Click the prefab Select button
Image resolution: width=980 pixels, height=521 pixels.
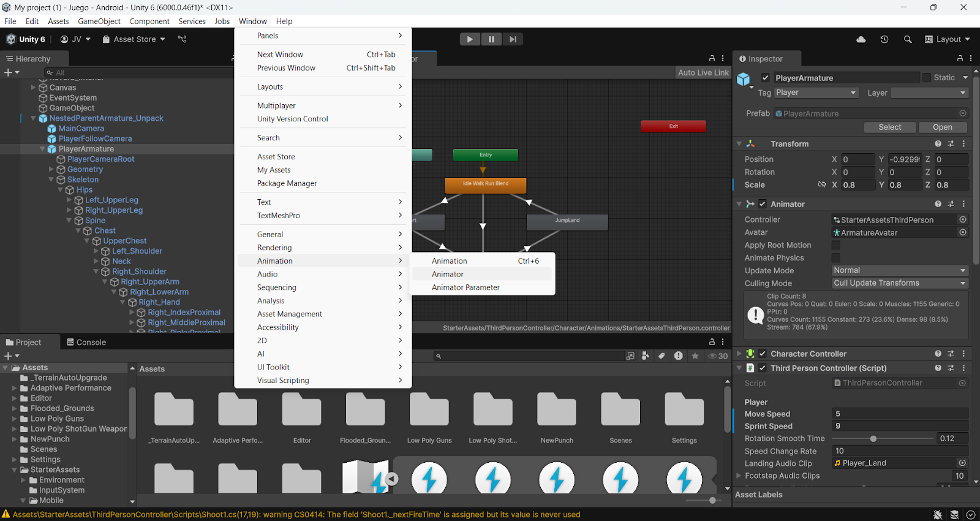(x=889, y=127)
